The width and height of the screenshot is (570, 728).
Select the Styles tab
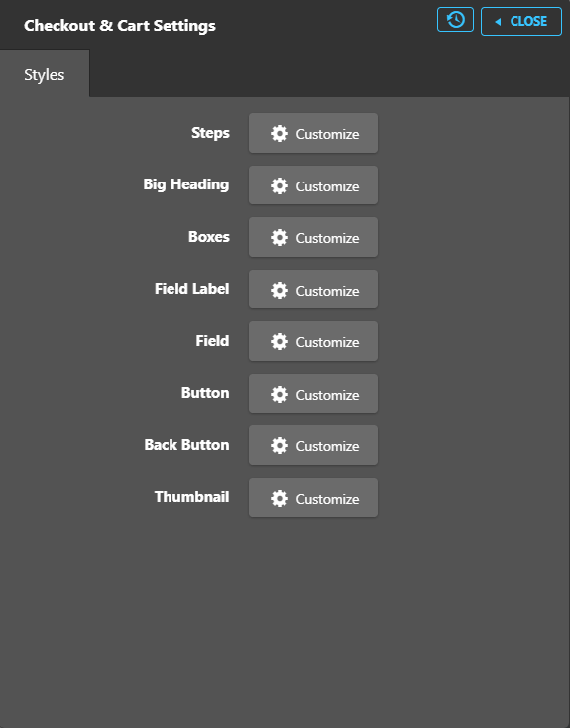pos(45,74)
